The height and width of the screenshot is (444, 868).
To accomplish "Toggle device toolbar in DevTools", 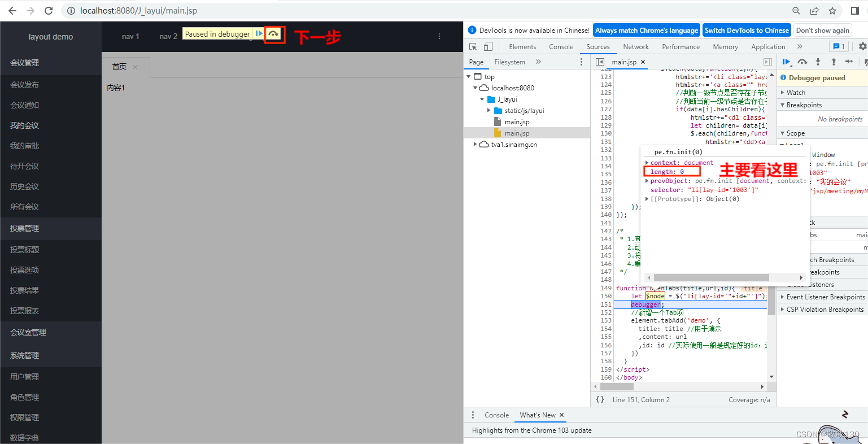I will click(487, 46).
